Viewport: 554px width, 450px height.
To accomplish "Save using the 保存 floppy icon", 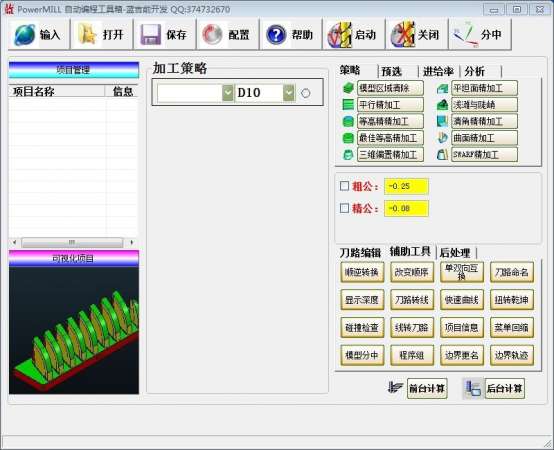I will pos(151,35).
